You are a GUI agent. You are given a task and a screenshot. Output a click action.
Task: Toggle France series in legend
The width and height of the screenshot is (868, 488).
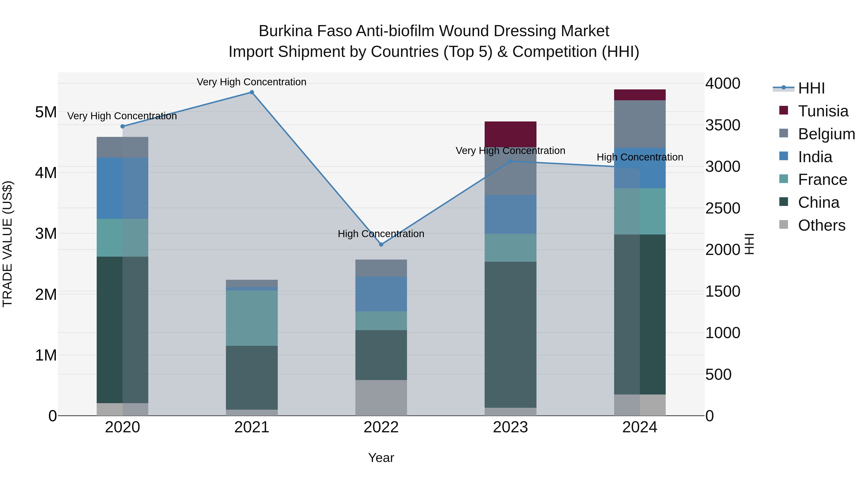click(813, 180)
